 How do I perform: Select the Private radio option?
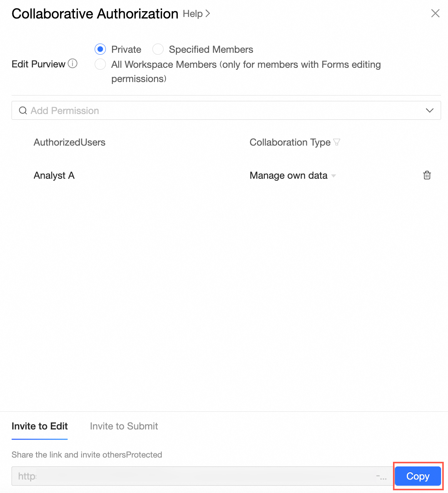click(100, 49)
